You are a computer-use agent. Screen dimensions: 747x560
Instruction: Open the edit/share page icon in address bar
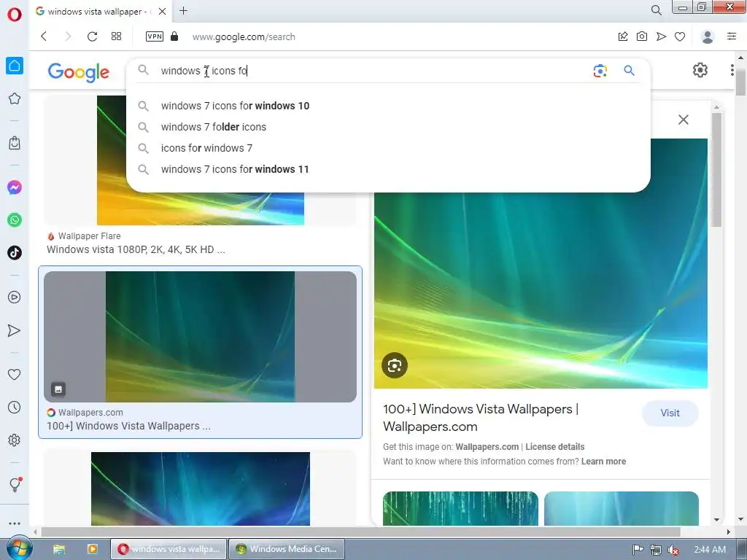pyautogui.click(x=623, y=36)
